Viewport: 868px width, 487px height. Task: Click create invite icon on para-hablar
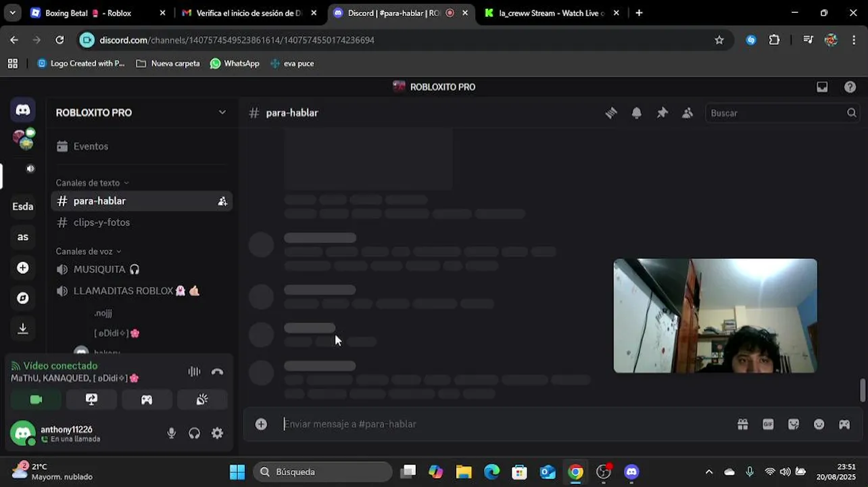(x=222, y=201)
